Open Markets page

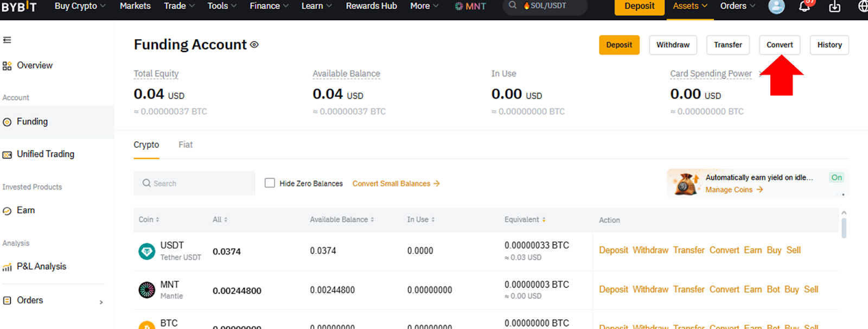click(x=135, y=6)
